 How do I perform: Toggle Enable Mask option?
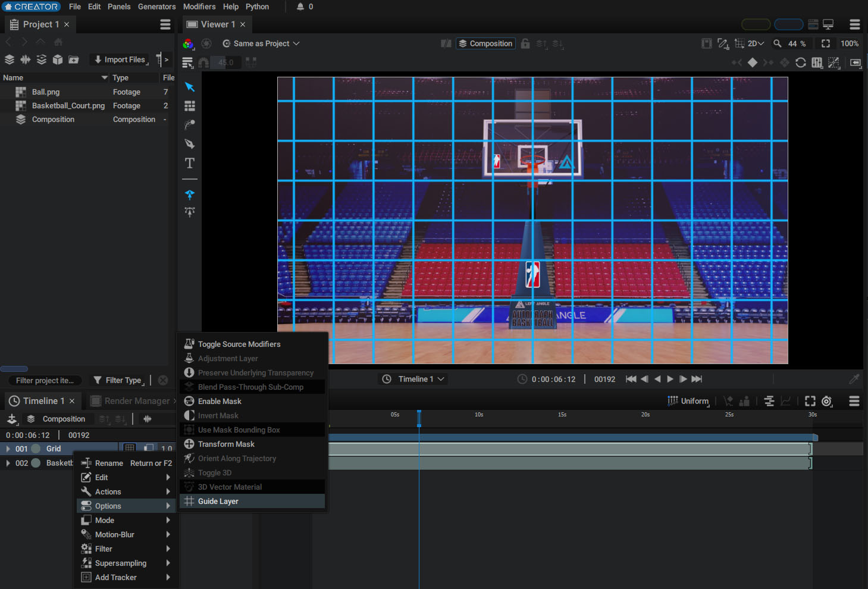pyautogui.click(x=252, y=402)
